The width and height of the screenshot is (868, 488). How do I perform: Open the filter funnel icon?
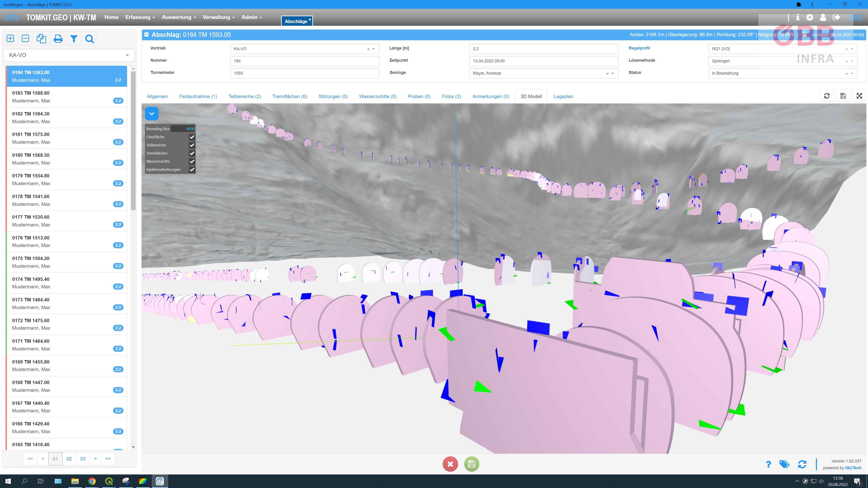point(74,38)
